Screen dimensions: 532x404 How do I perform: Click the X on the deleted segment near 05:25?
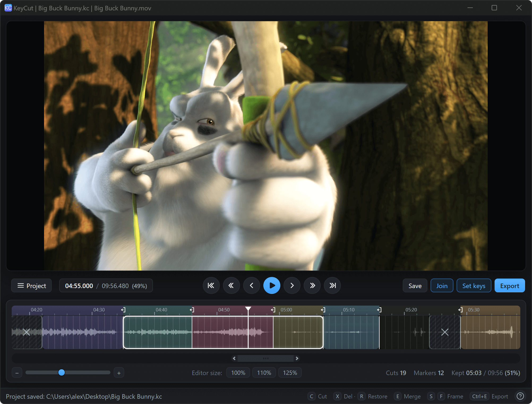(x=445, y=332)
